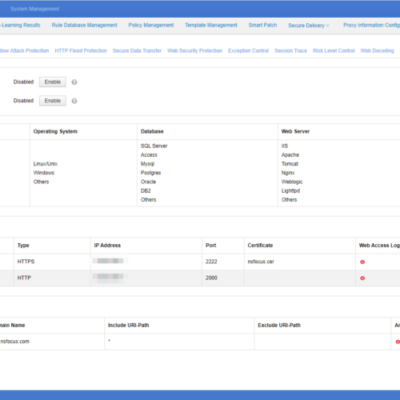Open the Learning Results tab

click(x=20, y=25)
